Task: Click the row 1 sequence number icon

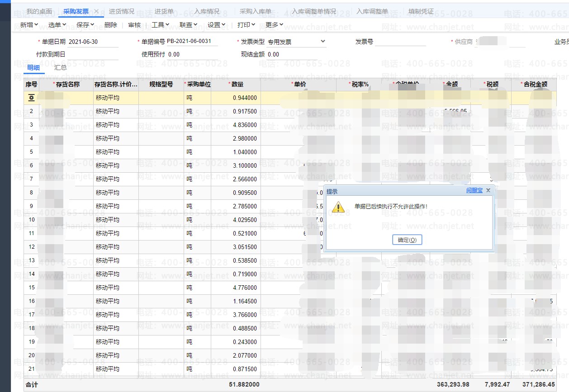Action: (31, 98)
